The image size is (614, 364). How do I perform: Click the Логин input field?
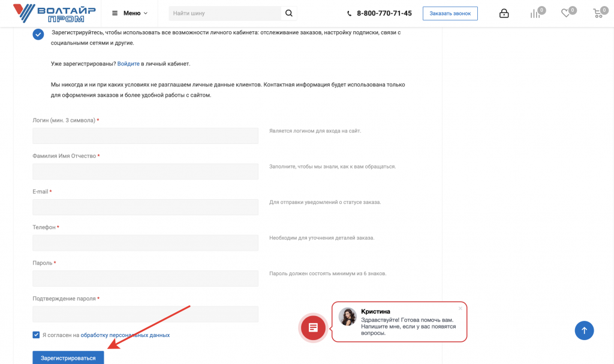pyautogui.click(x=145, y=136)
